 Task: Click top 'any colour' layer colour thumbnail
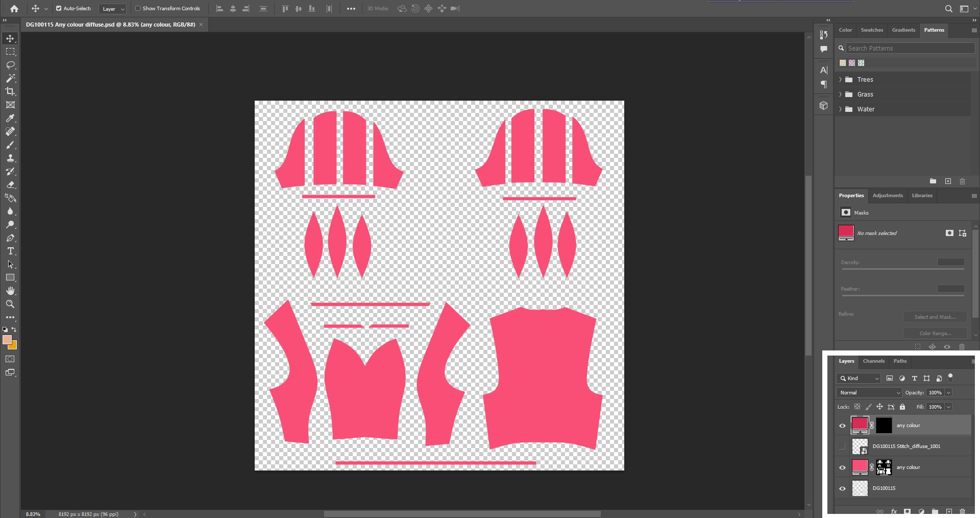click(x=860, y=425)
